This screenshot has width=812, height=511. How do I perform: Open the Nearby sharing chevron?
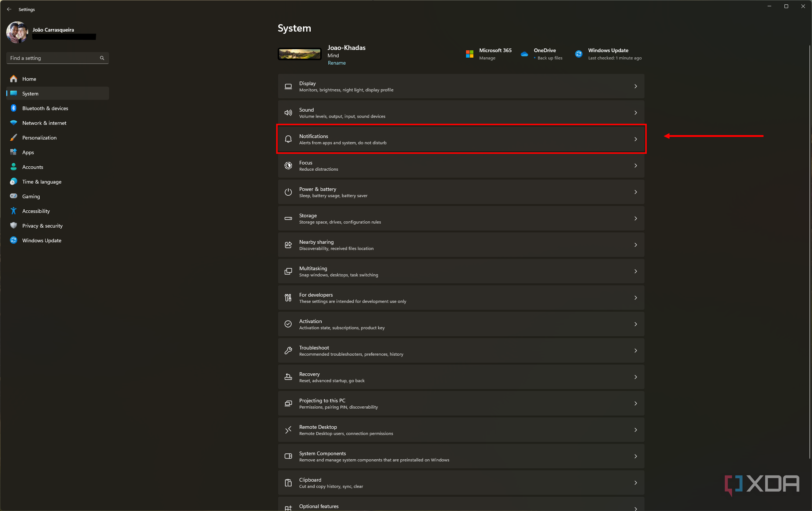pyautogui.click(x=636, y=245)
